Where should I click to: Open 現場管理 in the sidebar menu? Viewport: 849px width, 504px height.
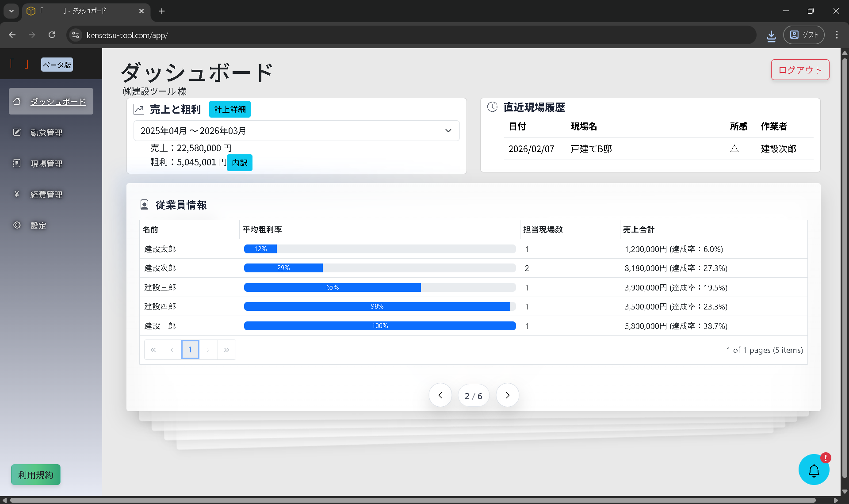[46, 164]
